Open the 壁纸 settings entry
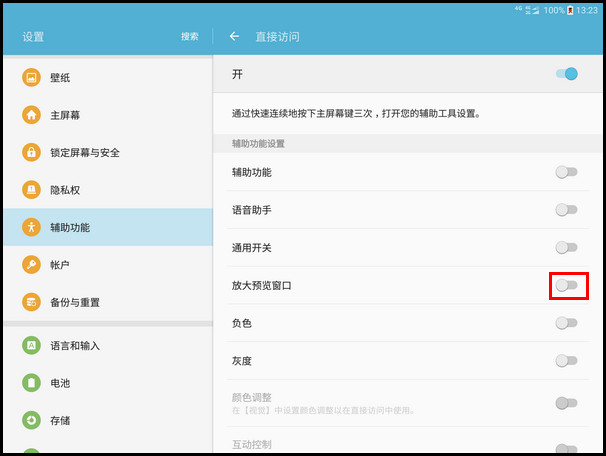The height and width of the screenshot is (456, 606). point(108,77)
